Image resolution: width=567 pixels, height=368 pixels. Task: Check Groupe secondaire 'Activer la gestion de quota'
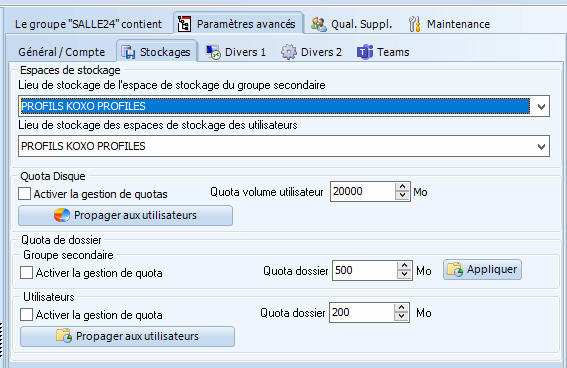26,273
